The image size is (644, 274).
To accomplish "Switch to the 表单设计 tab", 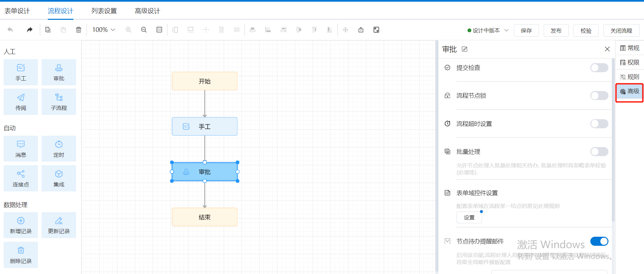I will [17, 11].
